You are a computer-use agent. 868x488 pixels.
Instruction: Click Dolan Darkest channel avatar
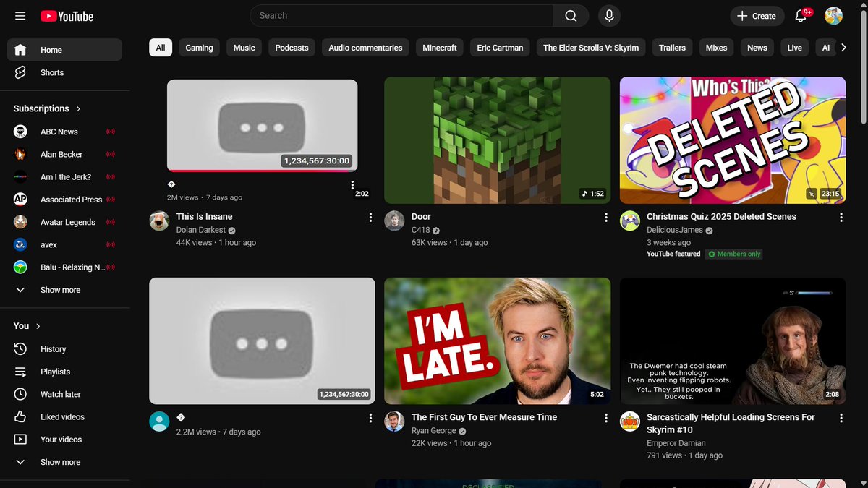159,221
